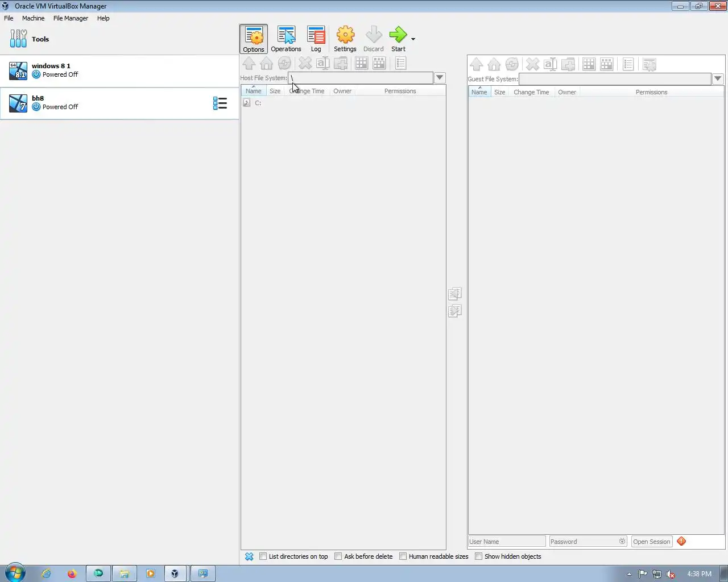Go up one directory in host panel
Screen dimensions: 728x582
(x=249, y=63)
